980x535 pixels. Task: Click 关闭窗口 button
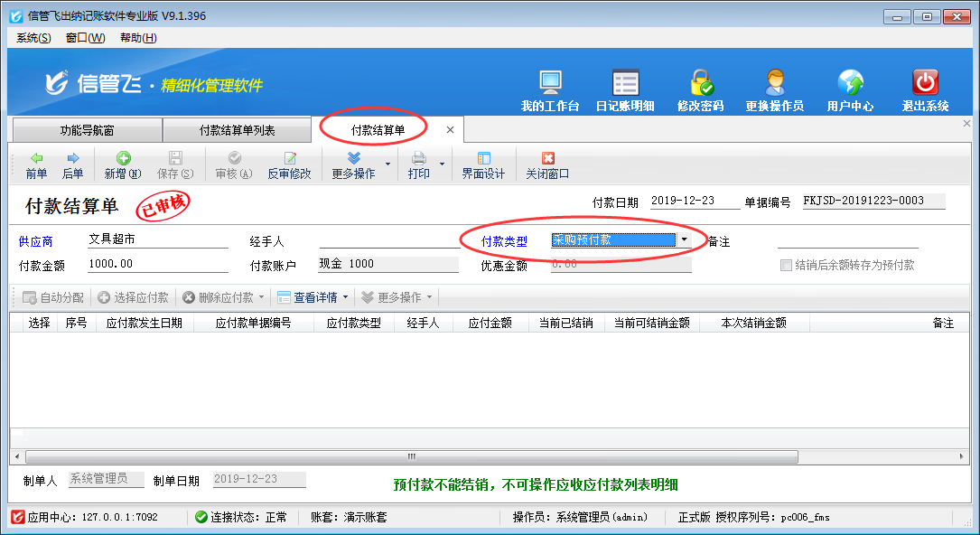click(x=547, y=165)
